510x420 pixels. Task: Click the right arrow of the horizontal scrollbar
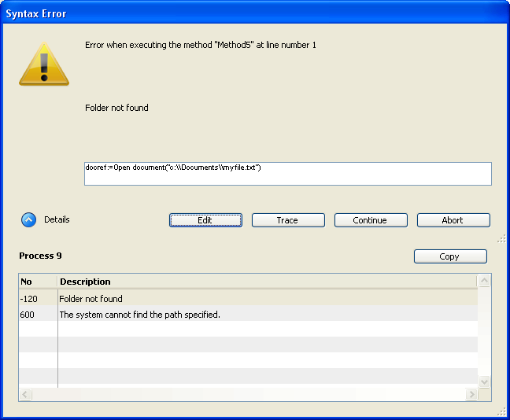pos(471,394)
